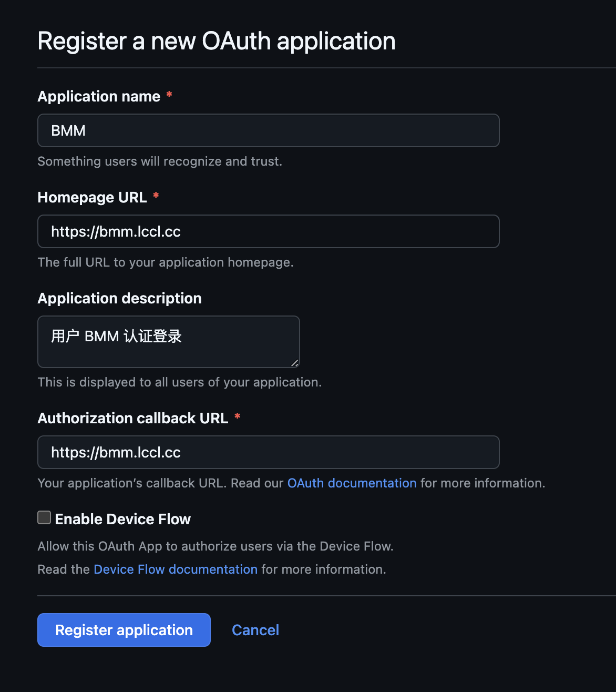Focus the Homepage URL text field

pyautogui.click(x=268, y=231)
